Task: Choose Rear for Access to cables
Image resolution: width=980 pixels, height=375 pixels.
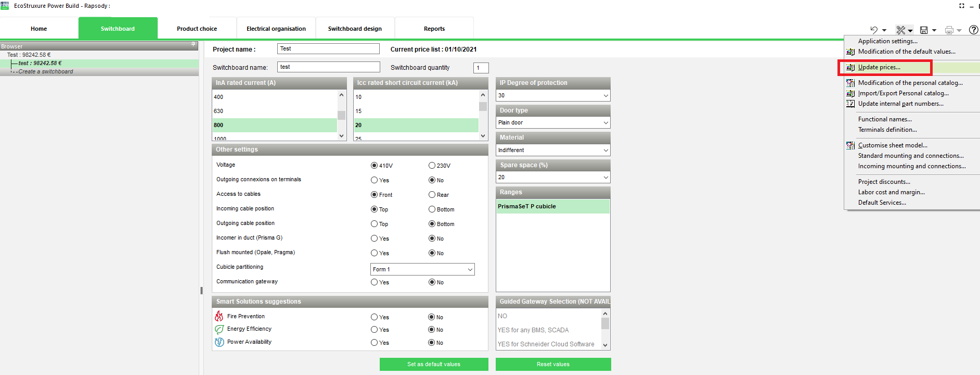Action: [432, 195]
